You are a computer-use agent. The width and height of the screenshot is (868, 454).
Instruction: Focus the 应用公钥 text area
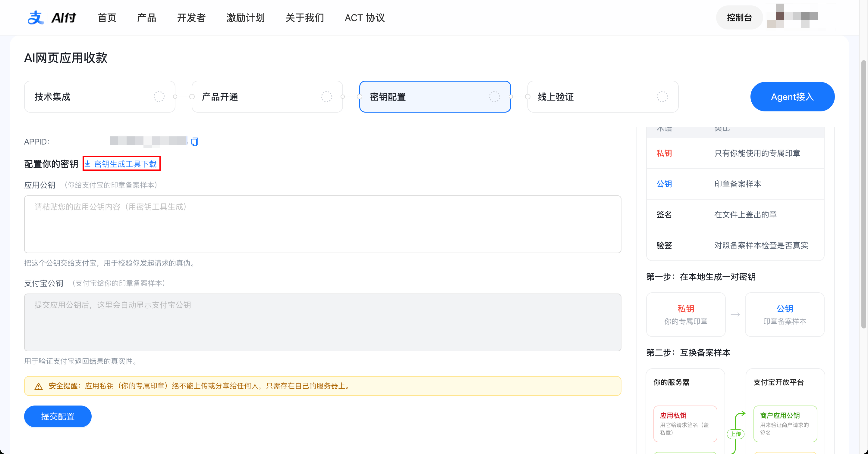322,225
